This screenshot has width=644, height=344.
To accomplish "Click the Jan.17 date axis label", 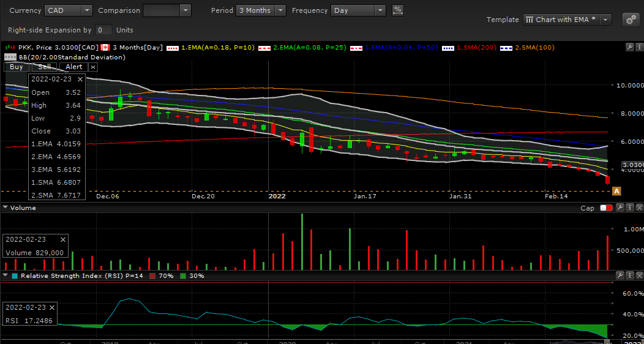I will (365, 196).
